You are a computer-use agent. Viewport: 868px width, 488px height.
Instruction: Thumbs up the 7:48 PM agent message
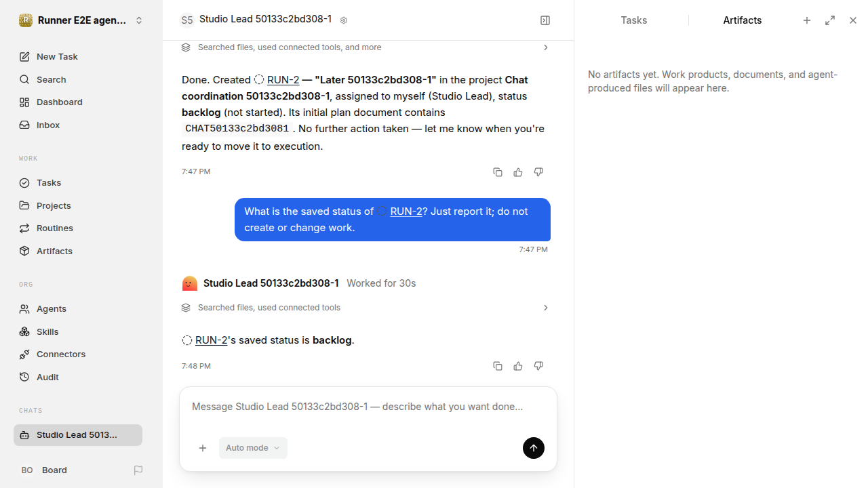tap(518, 366)
